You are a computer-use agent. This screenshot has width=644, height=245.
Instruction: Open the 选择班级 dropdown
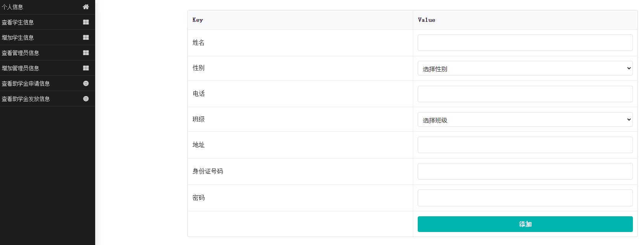525,119
